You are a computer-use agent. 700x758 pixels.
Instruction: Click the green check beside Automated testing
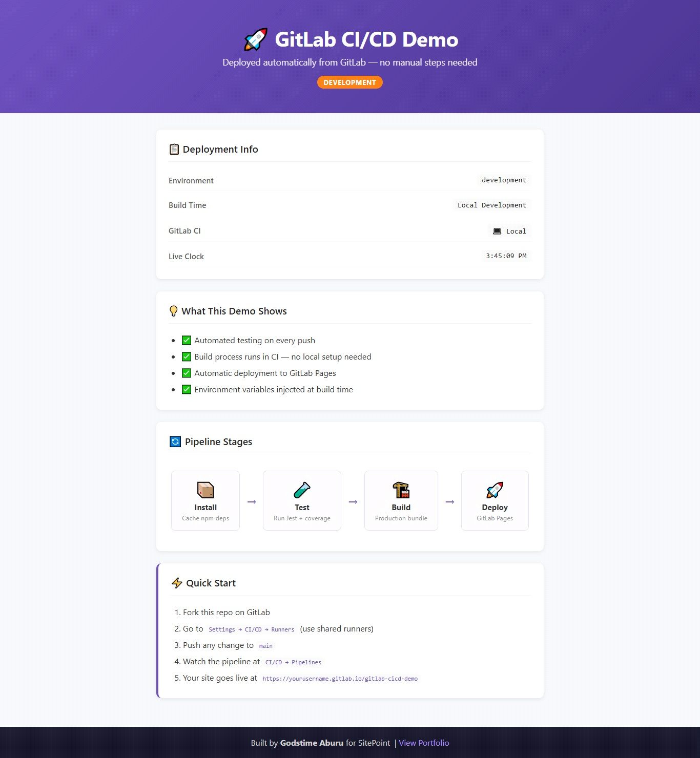click(187, 340)
